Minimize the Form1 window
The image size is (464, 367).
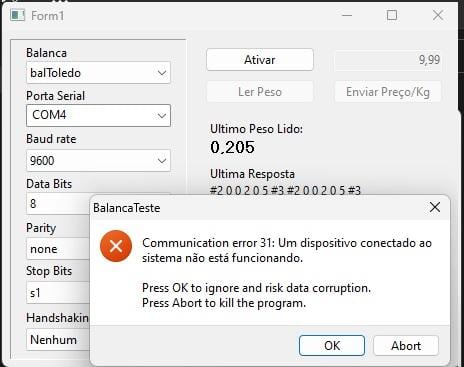(347, 15)
